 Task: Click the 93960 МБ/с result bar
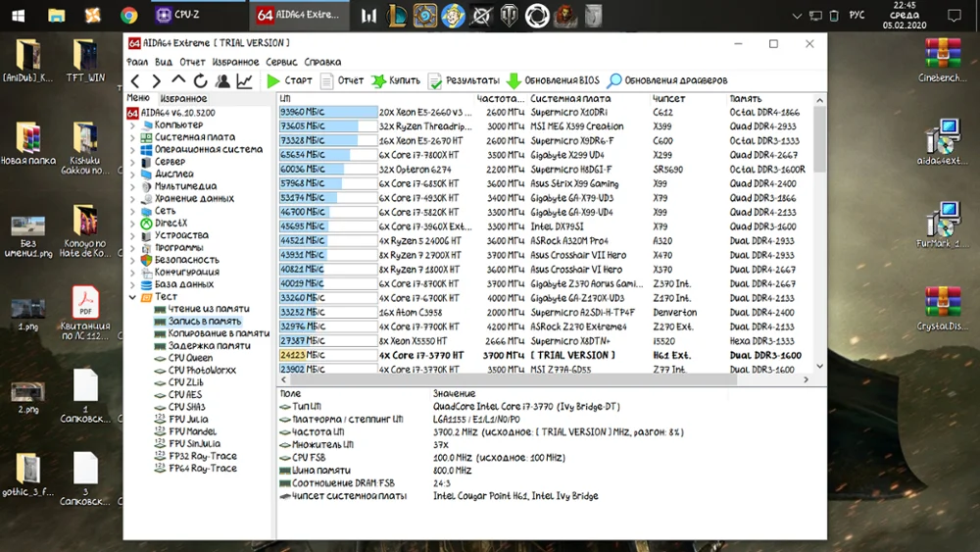click(328, 112)
